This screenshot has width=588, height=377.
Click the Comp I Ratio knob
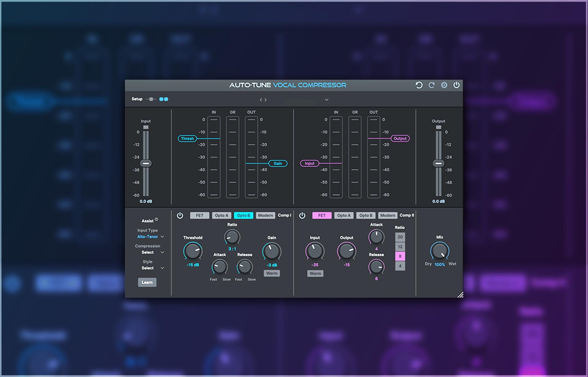click(232, 237)
